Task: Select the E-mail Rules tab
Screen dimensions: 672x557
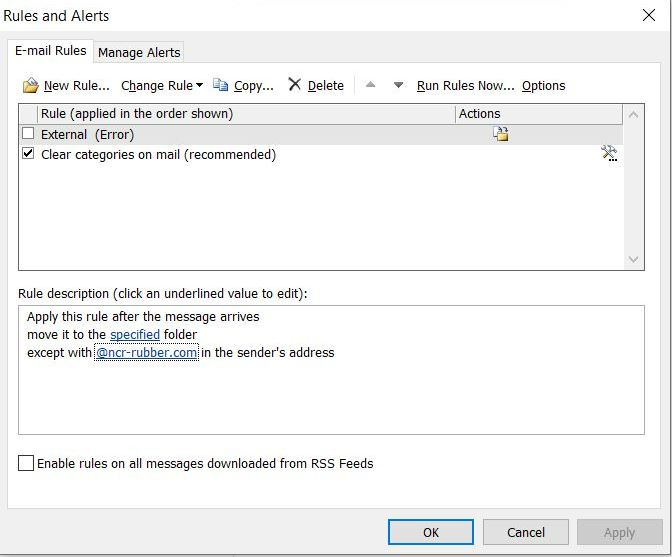Action: pos(50,51)
